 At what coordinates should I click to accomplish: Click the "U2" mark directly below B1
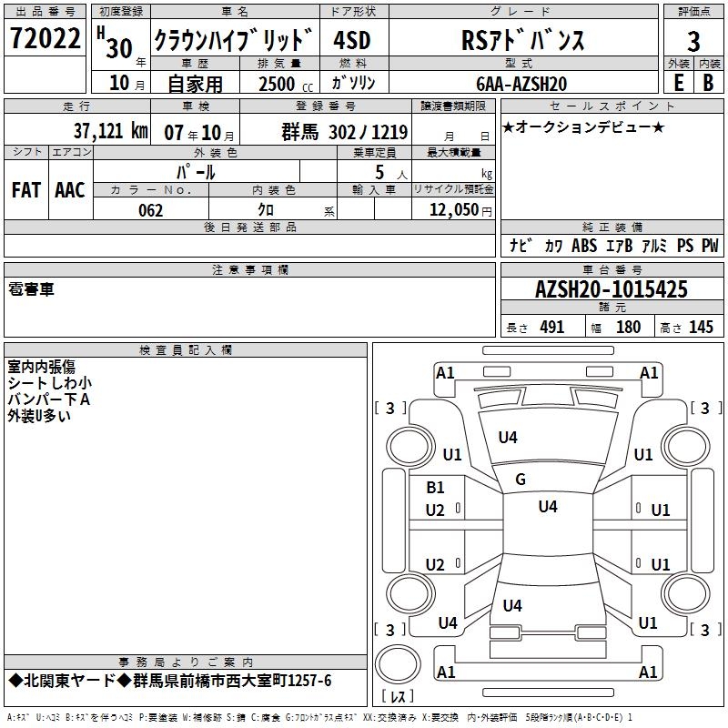[435, 511]
